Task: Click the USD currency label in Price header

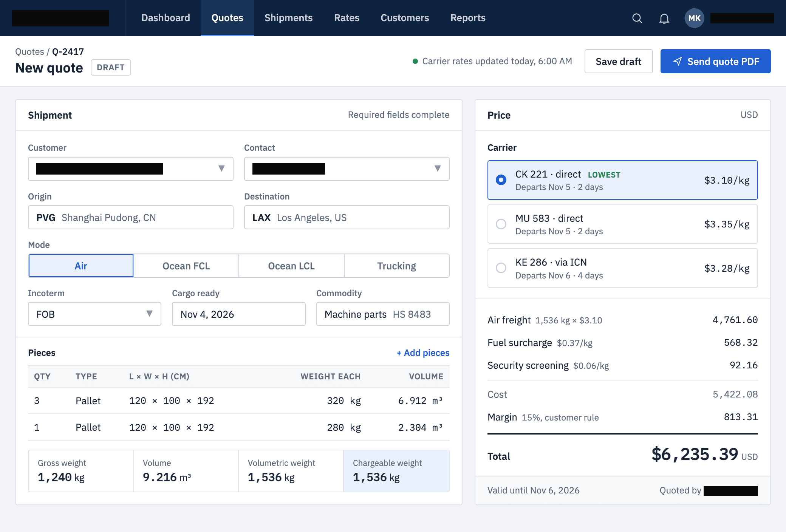Action: (x=749, y=114)
